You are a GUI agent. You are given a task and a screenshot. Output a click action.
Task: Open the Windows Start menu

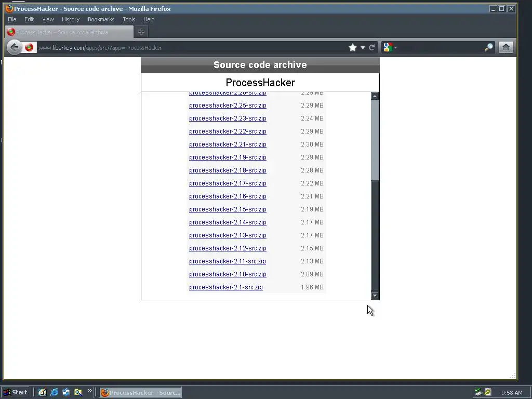[x=16, y=393]
